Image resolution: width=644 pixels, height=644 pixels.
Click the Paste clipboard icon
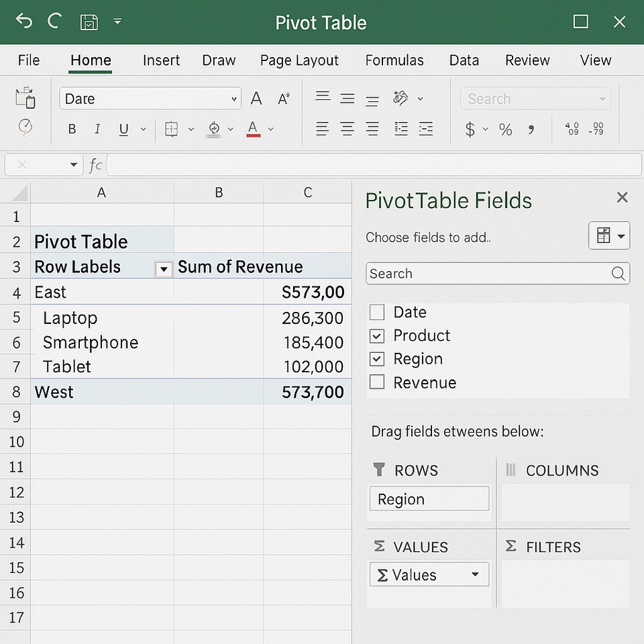coord(26,98)
